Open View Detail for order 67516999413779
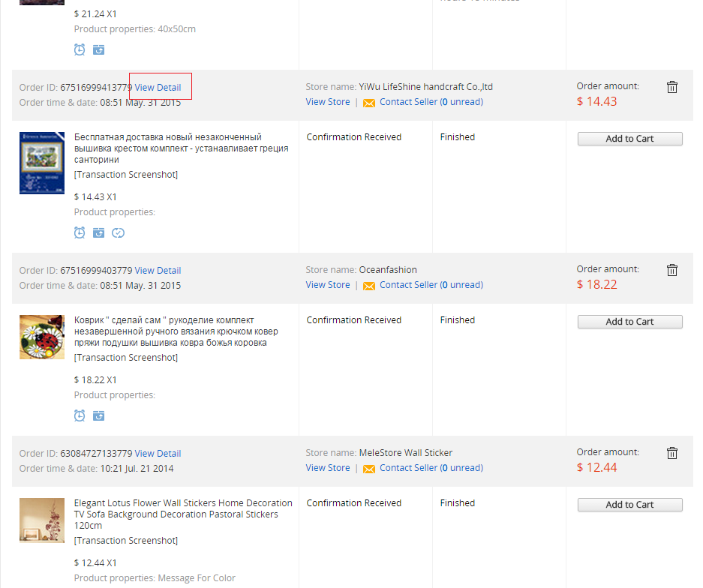The image size is (703, 588). coord(158,88)
